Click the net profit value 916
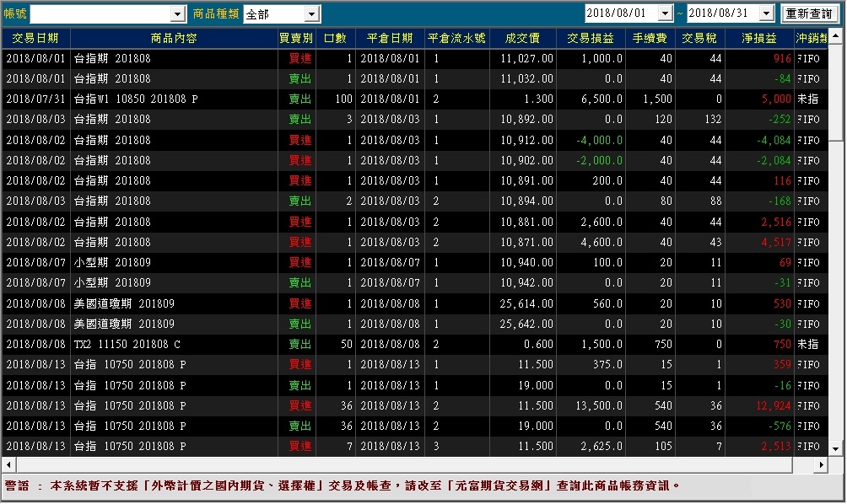The image size is (847, 504). pyautogui.click(x=782, y=58)
